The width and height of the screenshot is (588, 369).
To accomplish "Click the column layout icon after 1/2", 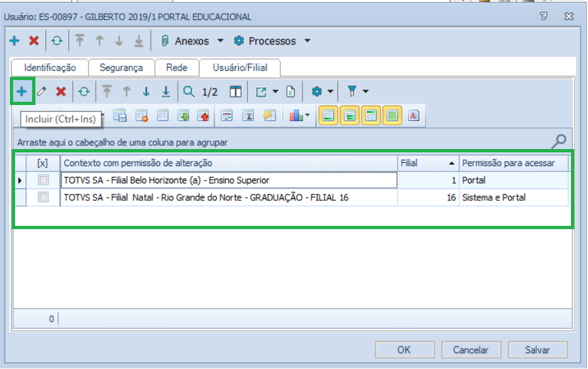I will point(236,91).
